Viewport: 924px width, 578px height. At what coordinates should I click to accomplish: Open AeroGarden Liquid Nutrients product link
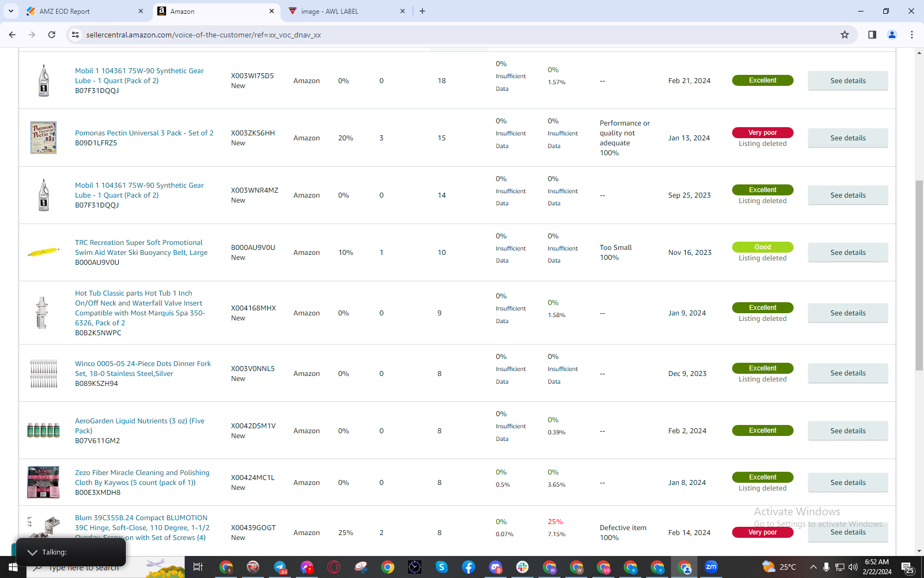coord(140,426)
